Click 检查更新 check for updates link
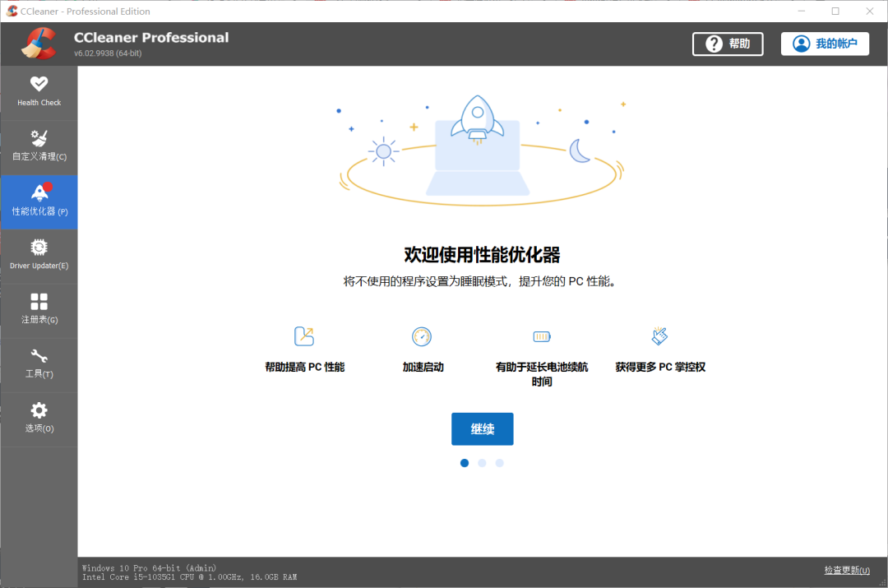 click(847, 570)
